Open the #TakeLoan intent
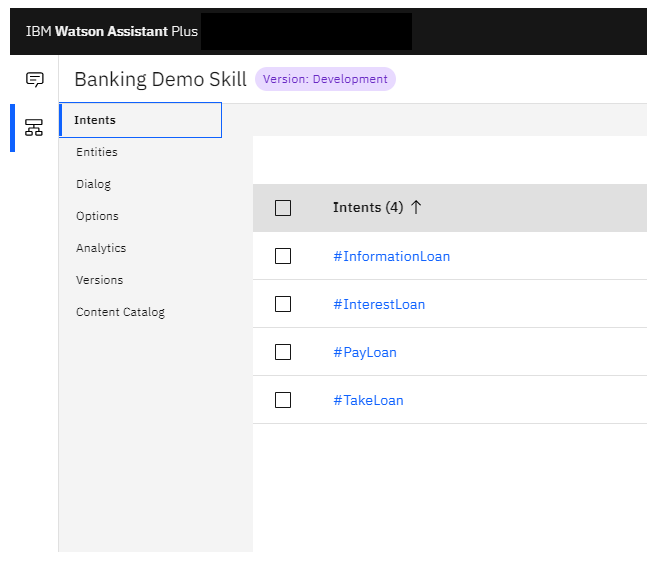Image resolution: width=661 pixels, height=566 pixels. [368, 400]
